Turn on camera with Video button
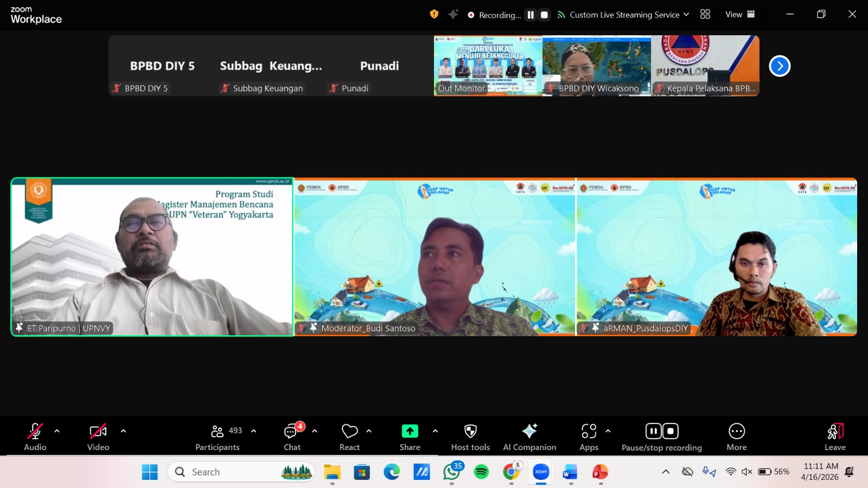The height and width of the screenshot is (488, 868). coord(98,437)
